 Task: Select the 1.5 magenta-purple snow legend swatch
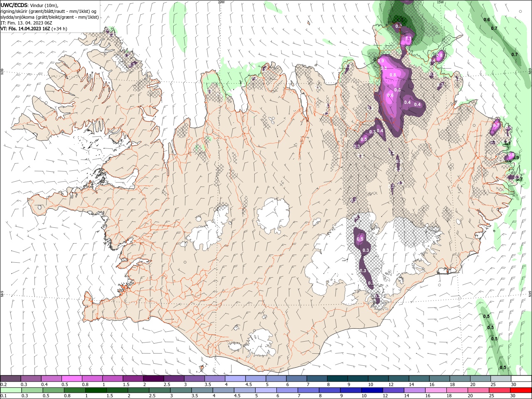coord(133,379)
